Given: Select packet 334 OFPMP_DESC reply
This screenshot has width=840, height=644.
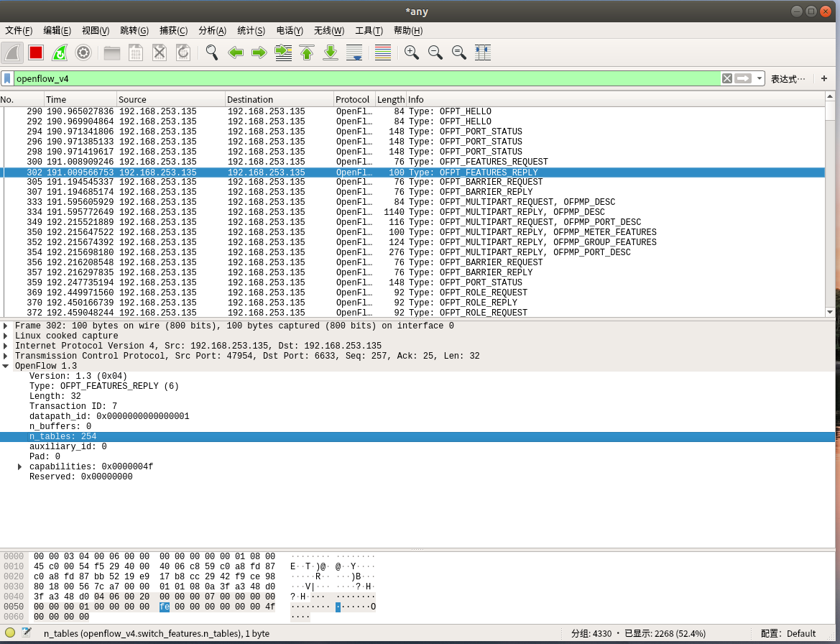Looking at the screenshot, I should click(x=414, y=212).
